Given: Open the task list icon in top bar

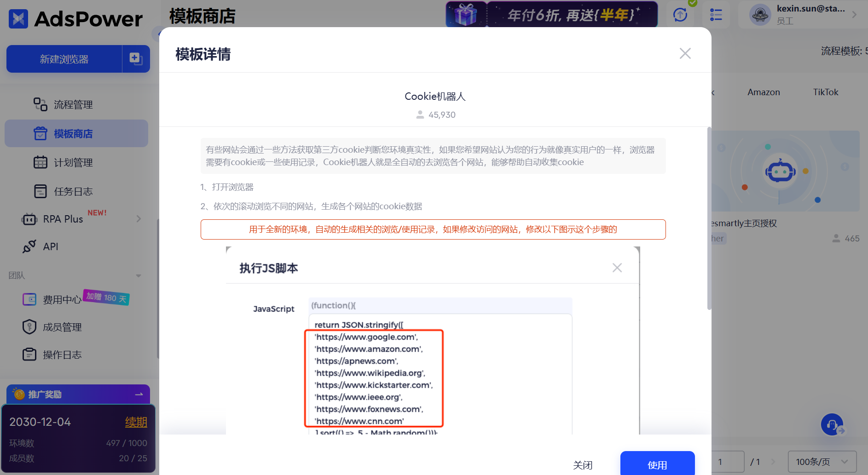Looking at the screenshot, I should coord(716,14).
